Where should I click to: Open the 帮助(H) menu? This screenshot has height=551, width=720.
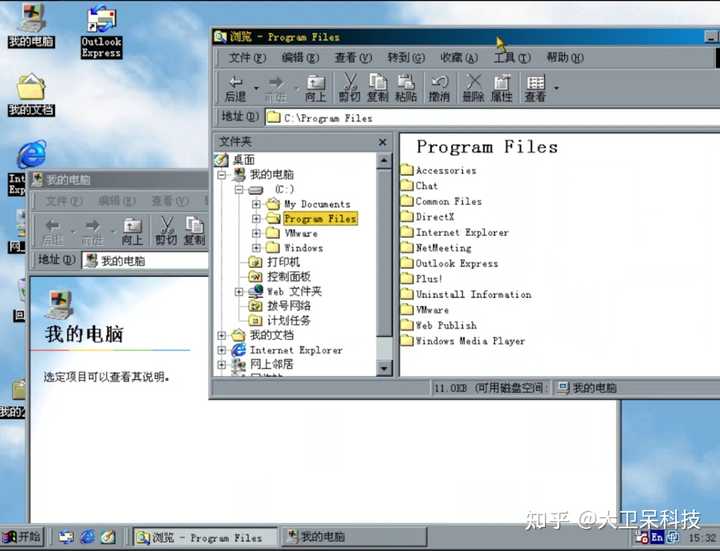(x=565, y=58)
